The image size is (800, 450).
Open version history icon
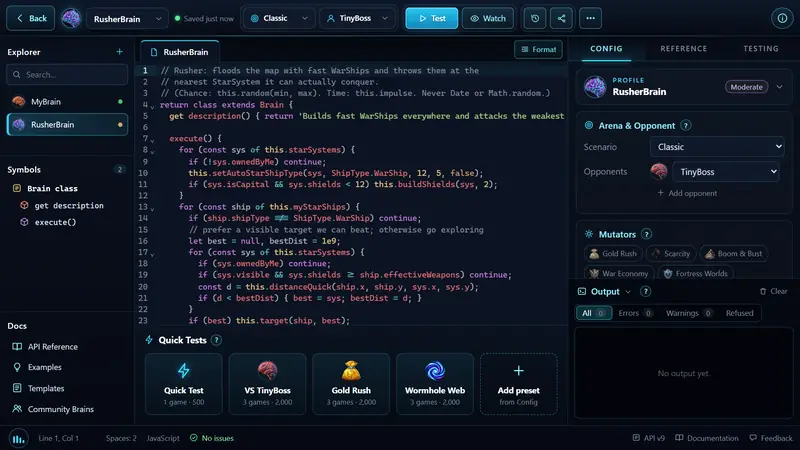point(535,18)
